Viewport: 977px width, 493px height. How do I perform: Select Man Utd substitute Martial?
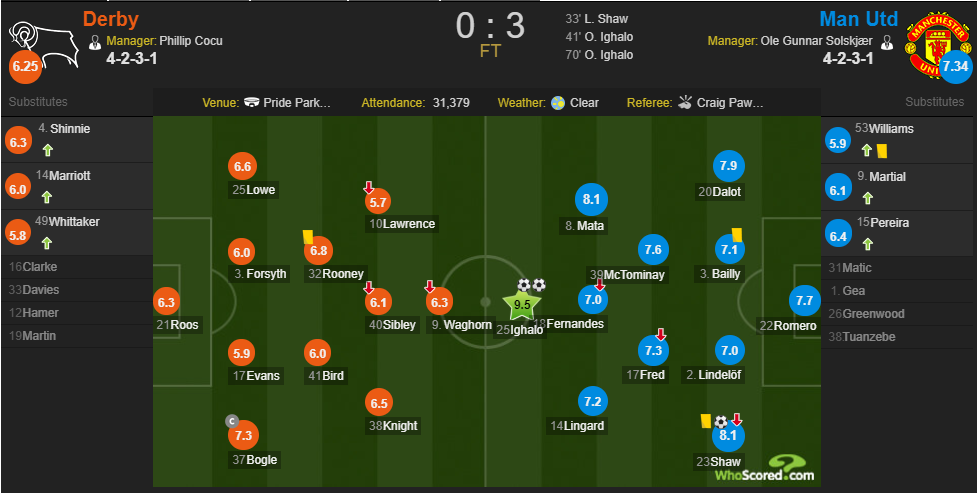pyautogui.click(x=887, y=177)
